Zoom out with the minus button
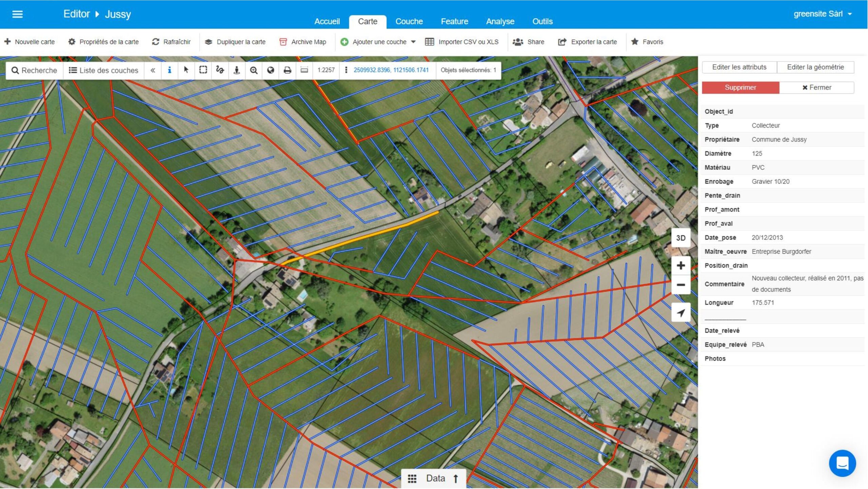The width and height of the screenshot is (868, 489). click(x=680, y=285)
